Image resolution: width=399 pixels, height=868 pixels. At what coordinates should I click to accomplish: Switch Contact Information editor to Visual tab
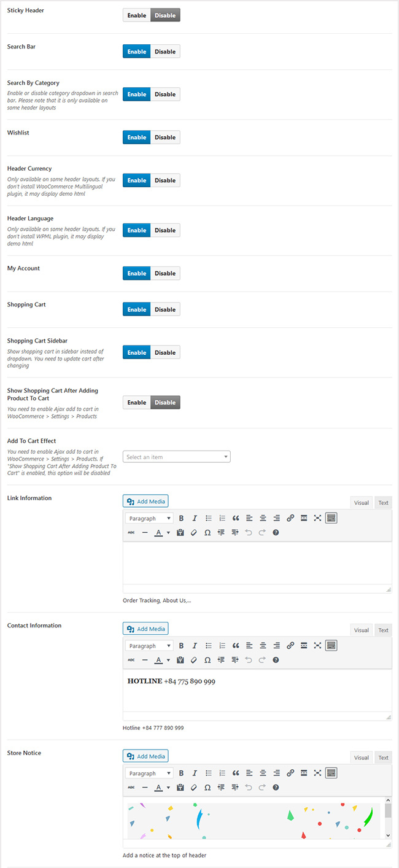click(362, 630)
